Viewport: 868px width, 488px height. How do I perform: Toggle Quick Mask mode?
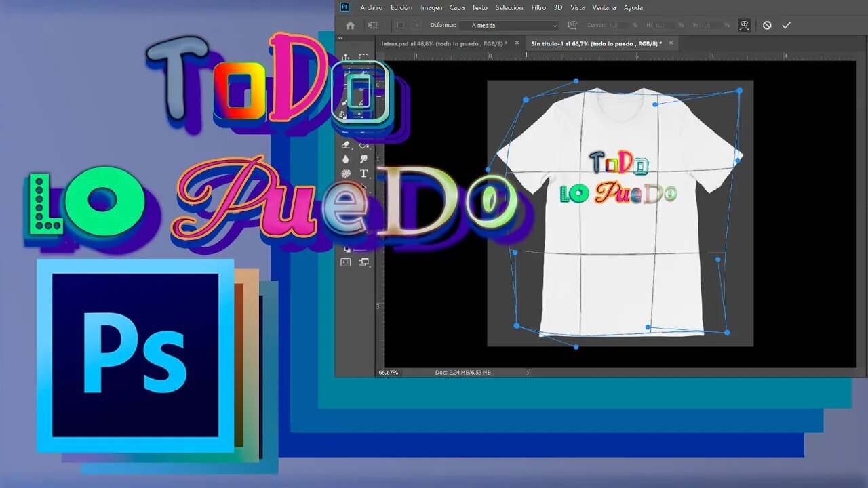click(x=345, y=262)
